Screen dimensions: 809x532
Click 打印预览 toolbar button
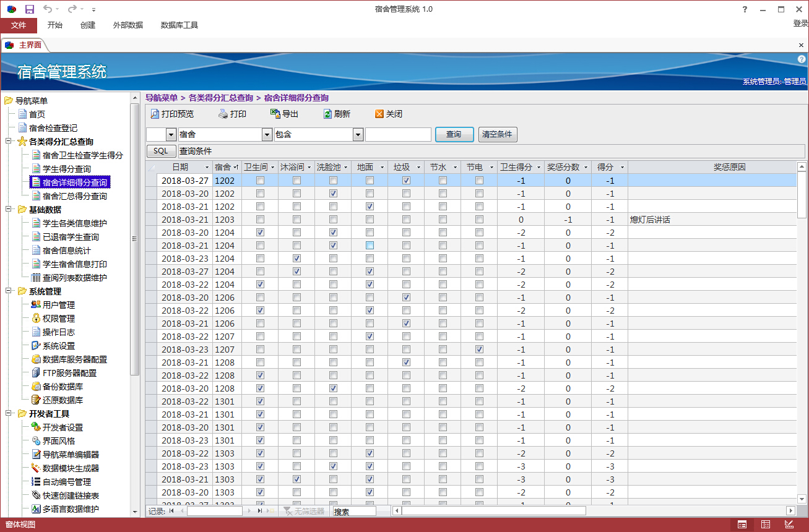(172, 114)
